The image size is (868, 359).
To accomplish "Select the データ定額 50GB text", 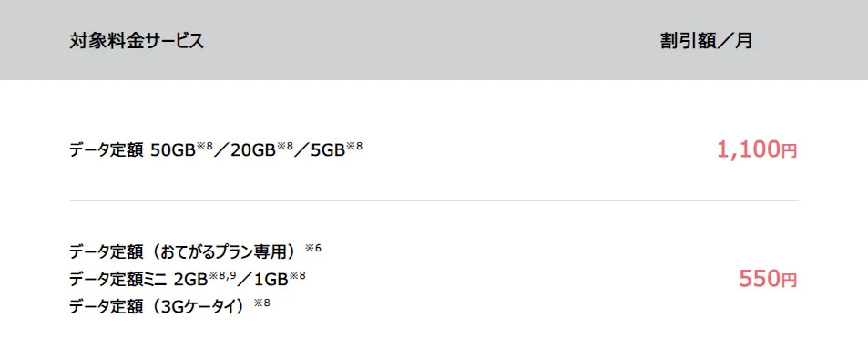I will coord(133,150).
